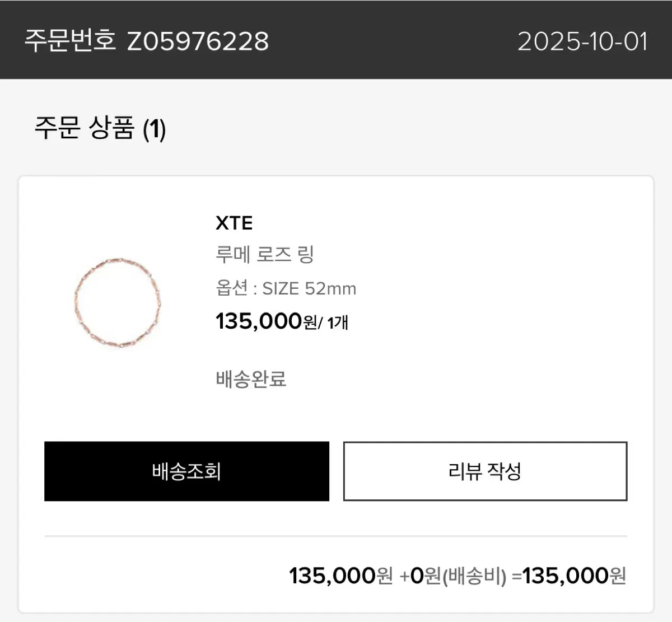672x622 pixels.
Task: Click the 주문번호 label in header
Action: pyautogui.click(x=70, y=40)
